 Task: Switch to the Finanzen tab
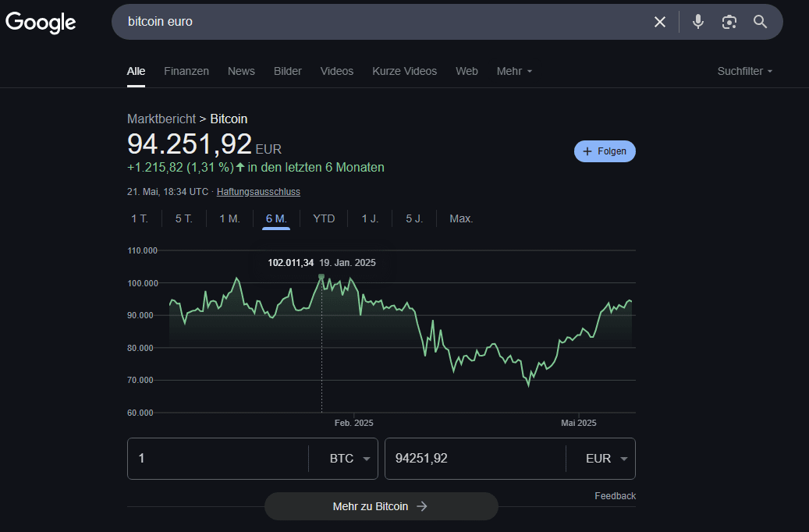186,71
